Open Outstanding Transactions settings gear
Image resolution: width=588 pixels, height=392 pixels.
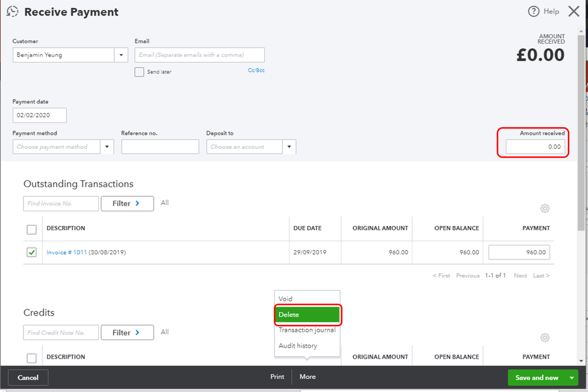[x=545, y=208]
